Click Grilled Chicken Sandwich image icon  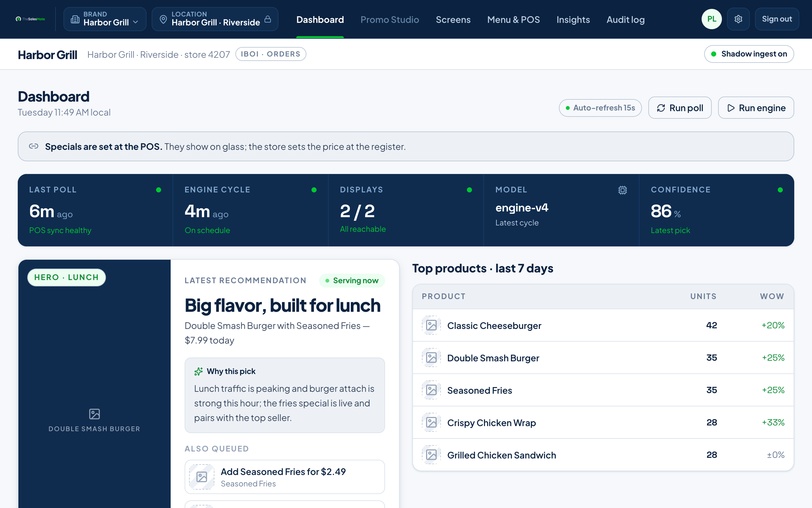pyautogui.click(x=431, y=455)
